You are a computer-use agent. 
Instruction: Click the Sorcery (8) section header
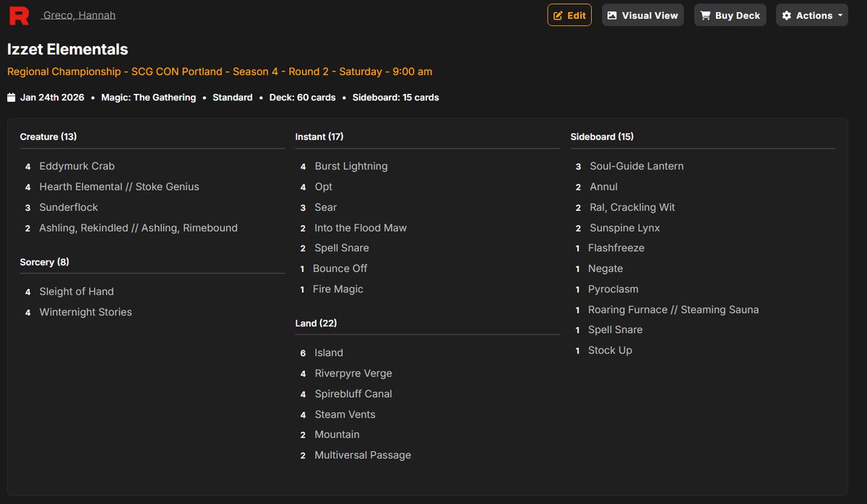[x=45, y=262]
